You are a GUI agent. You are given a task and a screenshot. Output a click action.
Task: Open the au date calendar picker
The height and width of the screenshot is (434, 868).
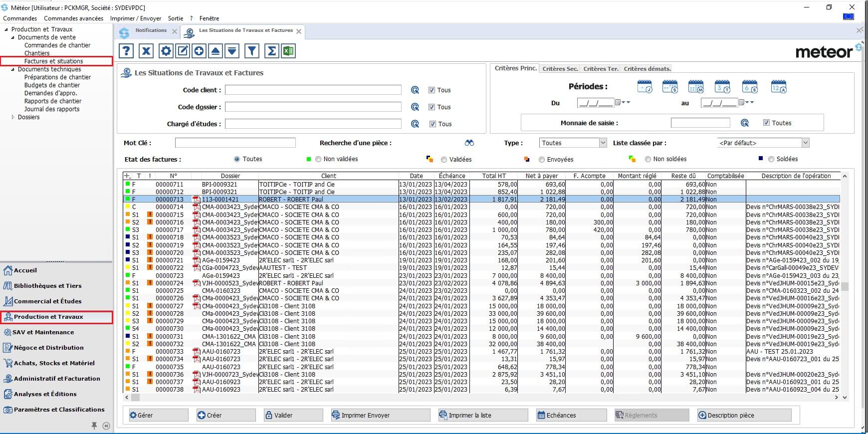[741, 102]
